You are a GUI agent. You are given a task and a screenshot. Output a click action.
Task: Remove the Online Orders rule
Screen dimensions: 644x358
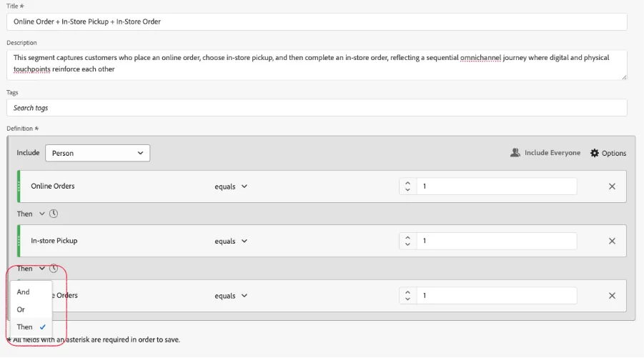[612, 187]
